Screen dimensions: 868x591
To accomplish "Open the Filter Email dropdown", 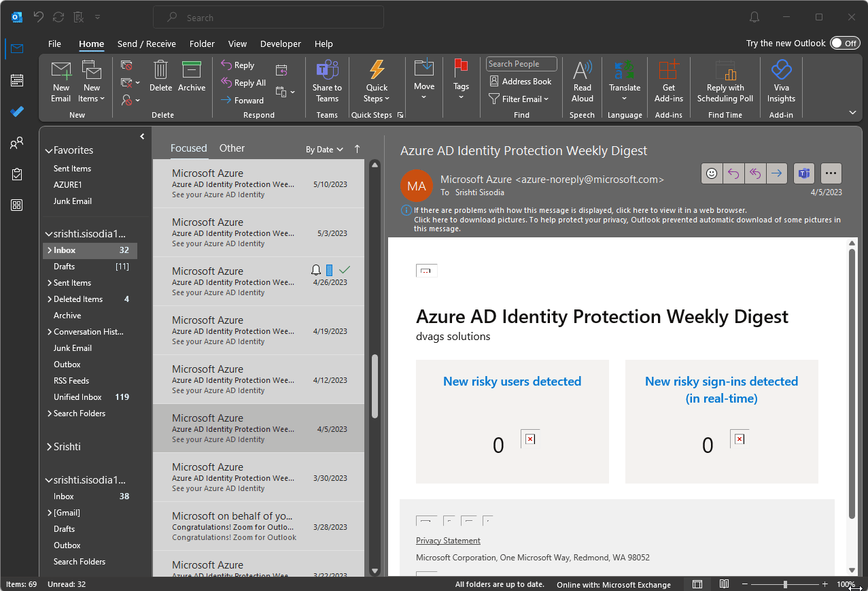I will (x=519, y=99).
